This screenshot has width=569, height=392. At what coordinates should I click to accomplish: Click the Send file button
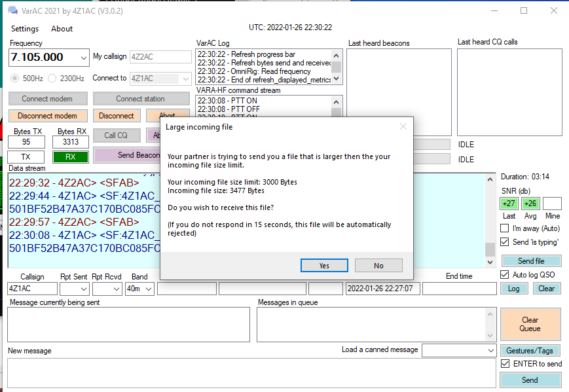pyautogui.click(x=531, y=260)
